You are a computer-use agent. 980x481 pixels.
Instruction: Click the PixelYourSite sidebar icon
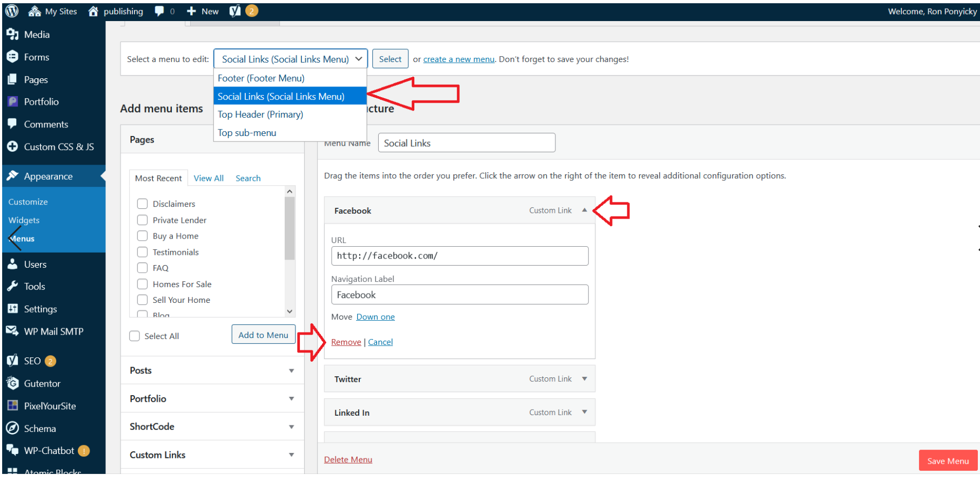(x=12, y=405)
